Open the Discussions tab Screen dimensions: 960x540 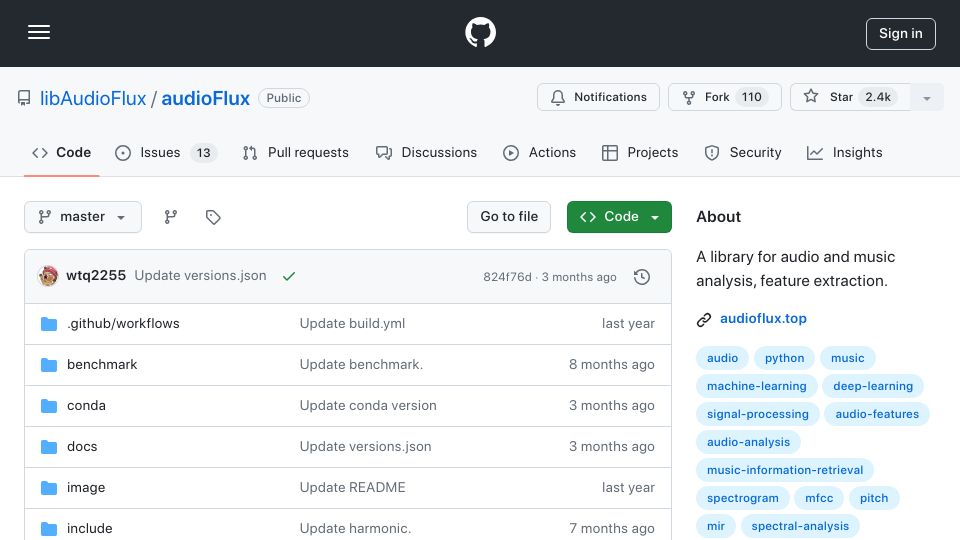click(426, 152)
